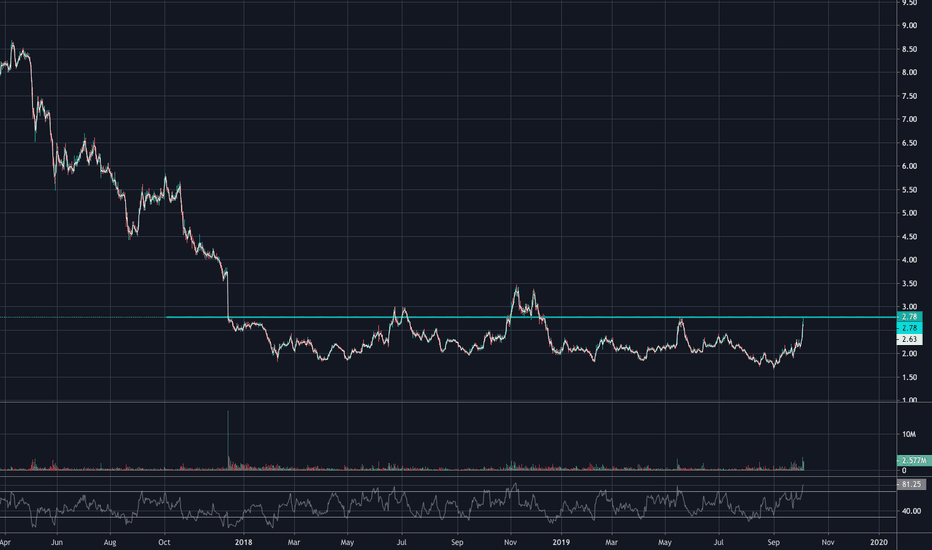
Task: Click the 5.50 price axis label
Action: [909, 190]
